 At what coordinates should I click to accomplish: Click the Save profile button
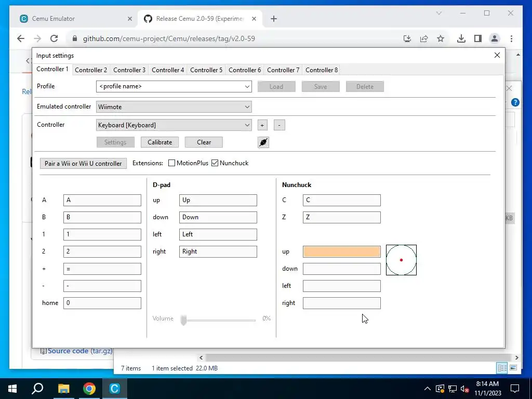[x=321, y=87]
